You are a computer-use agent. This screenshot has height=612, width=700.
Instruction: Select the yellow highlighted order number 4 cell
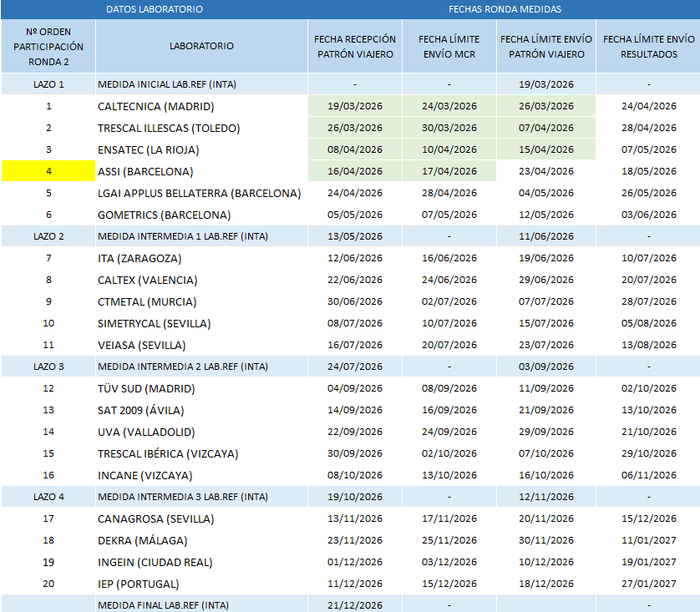48,171
